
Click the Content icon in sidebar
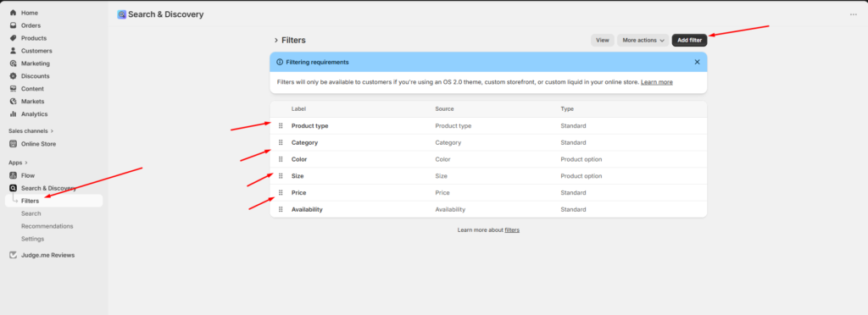[x=14, y=89]
